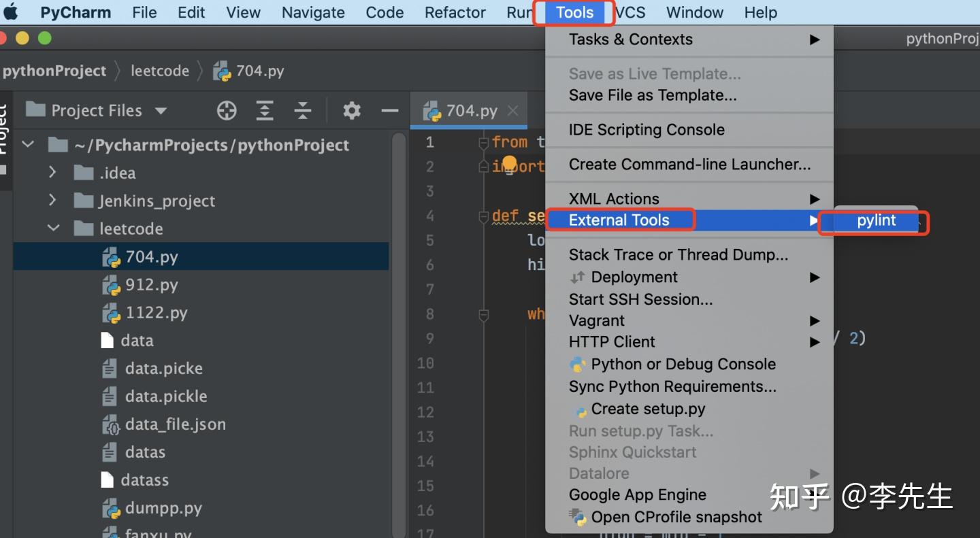Click the project tree vertical scrollbar
980x538 pixels.
[399, 335]
